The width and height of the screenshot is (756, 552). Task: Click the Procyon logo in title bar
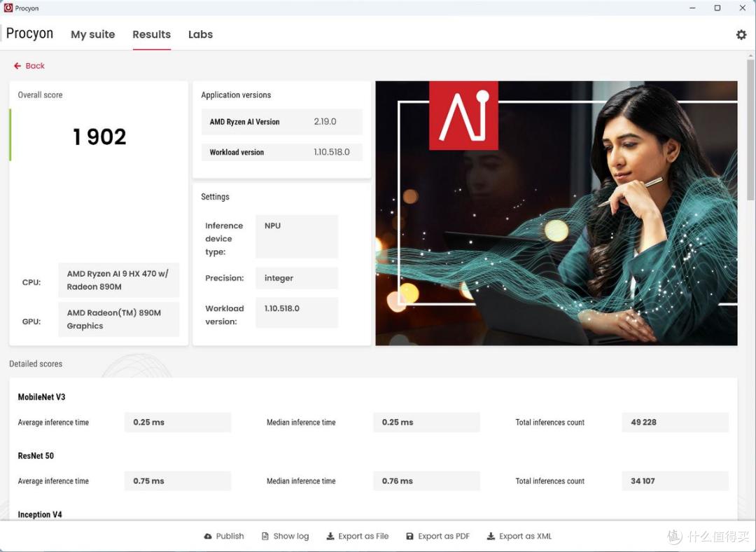tap(8, 8)
